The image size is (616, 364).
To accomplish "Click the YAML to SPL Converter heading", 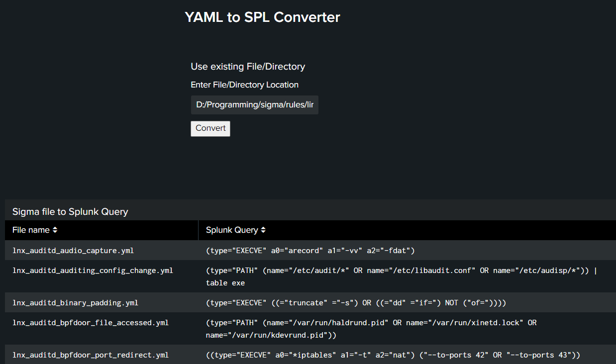I will click(262, 17).
